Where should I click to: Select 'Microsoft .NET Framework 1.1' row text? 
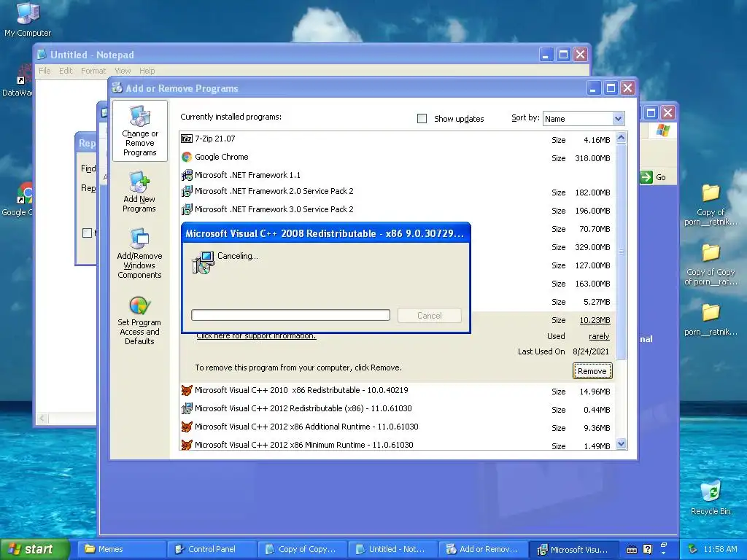click(248, 175)
